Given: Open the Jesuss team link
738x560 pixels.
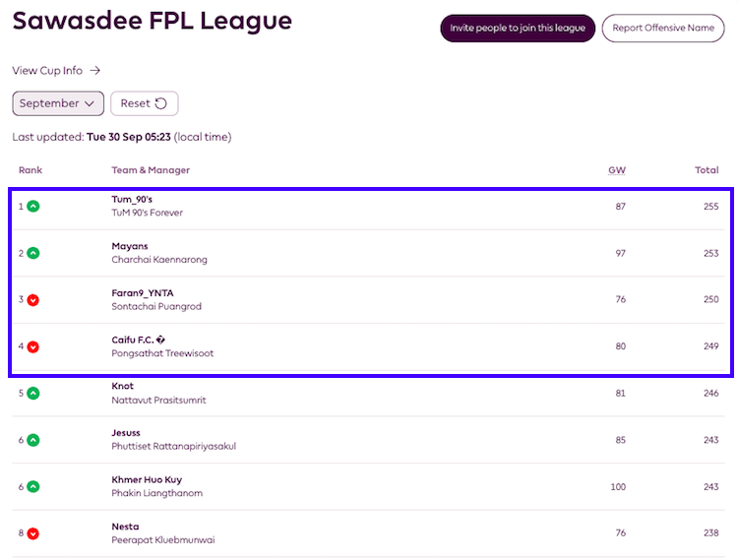Looking at the screenshot, I should click(x=126, y=433).
